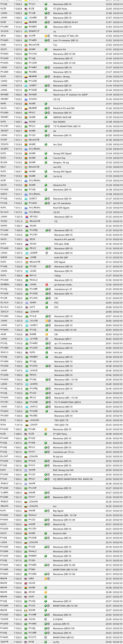The width and height of the screenshot is (123, 644).
Task: Click the Ukraine flag beside EM9WFF/P
Action: [26, 31]
